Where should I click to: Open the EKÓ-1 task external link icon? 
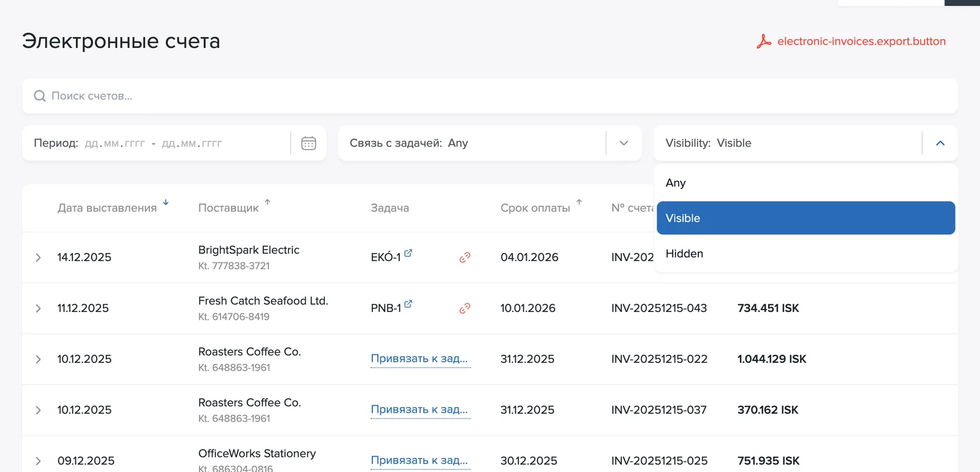coord(409,253)
